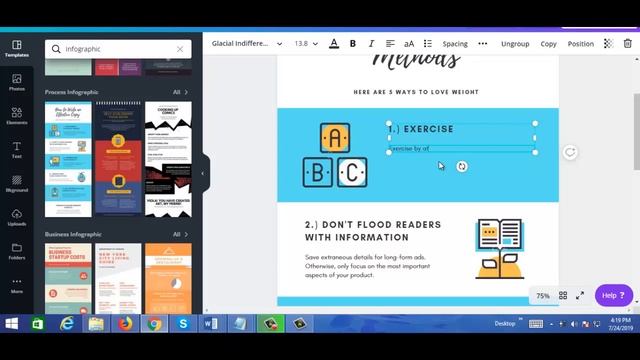Change the text alignment
The width and height of the screenshot is (640, 360).
pyautogui.click(x=390, y=44)
